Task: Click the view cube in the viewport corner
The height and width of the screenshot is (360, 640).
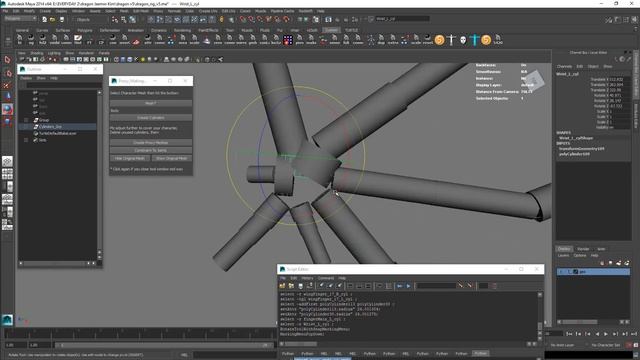Action: (533, 81)
